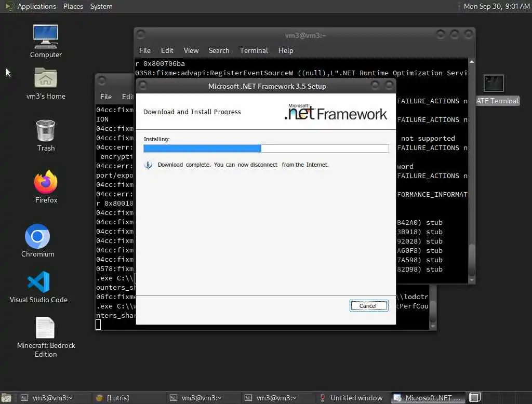The height and width of the screenshot is (404, 532).
Task: Open File menu in rear terminal window
Action: [106, 97]
